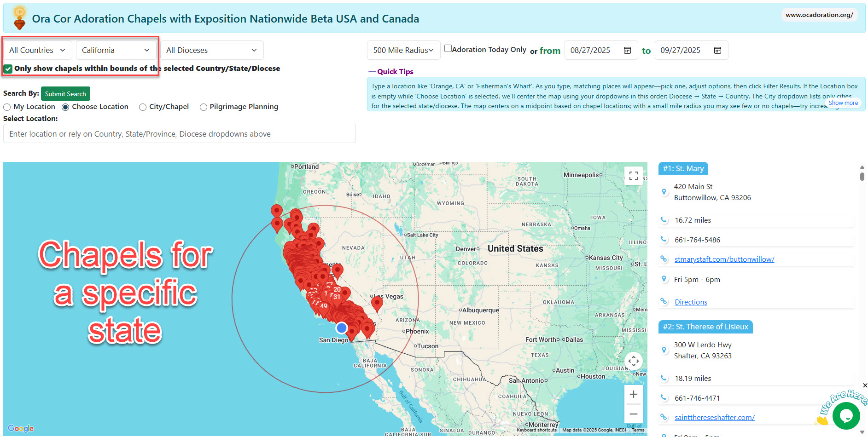The width and height of the screenshot is (868, 437).
Task: Click the distance icon beside 16.72 miles
Action: (664, 220)
